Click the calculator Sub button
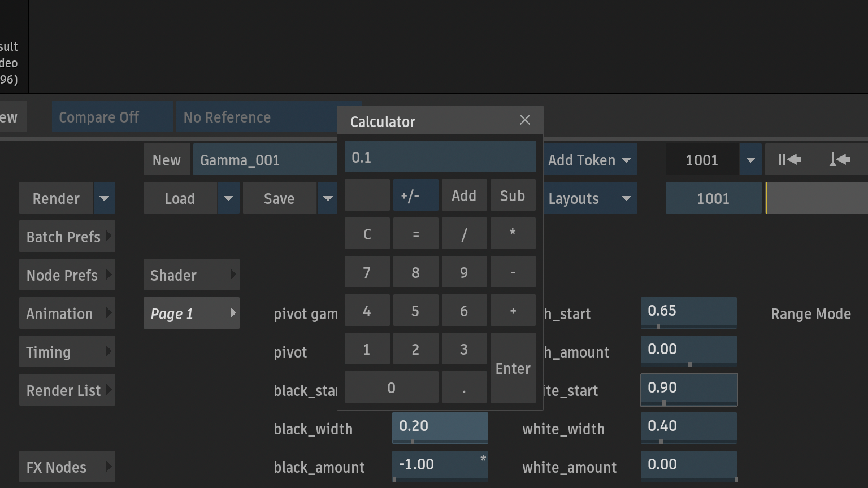 click(x=513, y=195)
